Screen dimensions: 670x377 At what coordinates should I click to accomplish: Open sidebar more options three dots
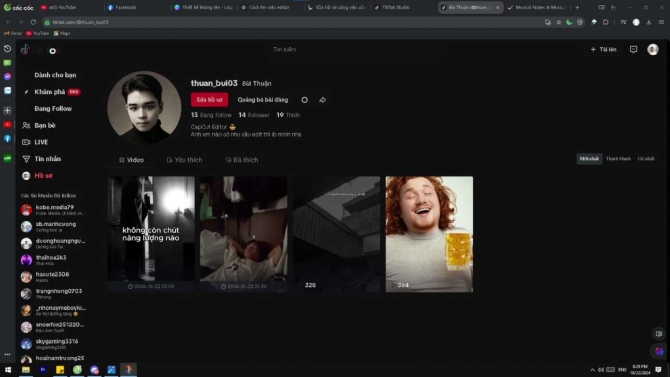[7, 354]
